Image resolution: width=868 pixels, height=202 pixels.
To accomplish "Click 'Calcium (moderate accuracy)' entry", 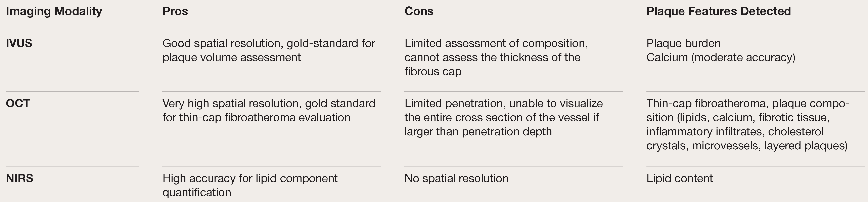I will coord(720,58).
